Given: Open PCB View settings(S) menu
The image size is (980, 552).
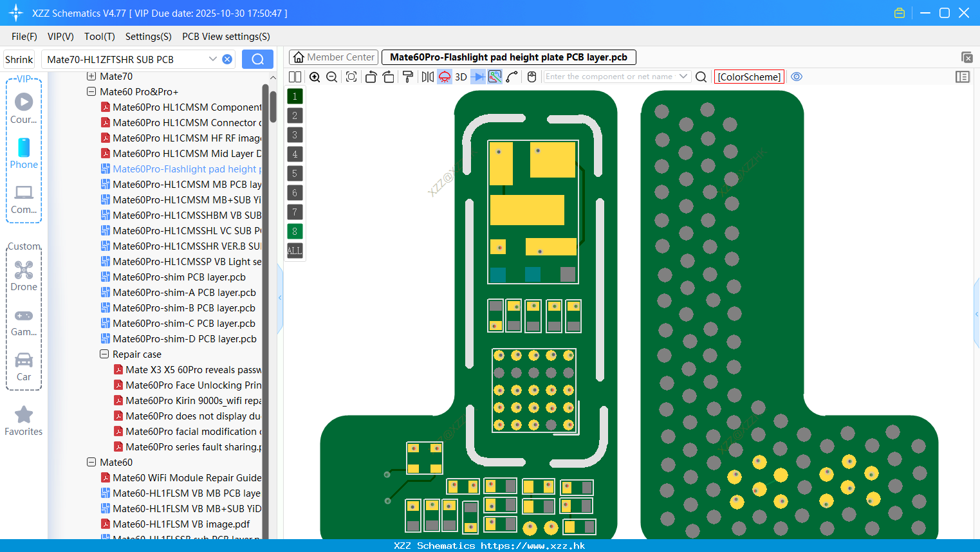Looking at the screenshot, I should [x=226, y=37].
